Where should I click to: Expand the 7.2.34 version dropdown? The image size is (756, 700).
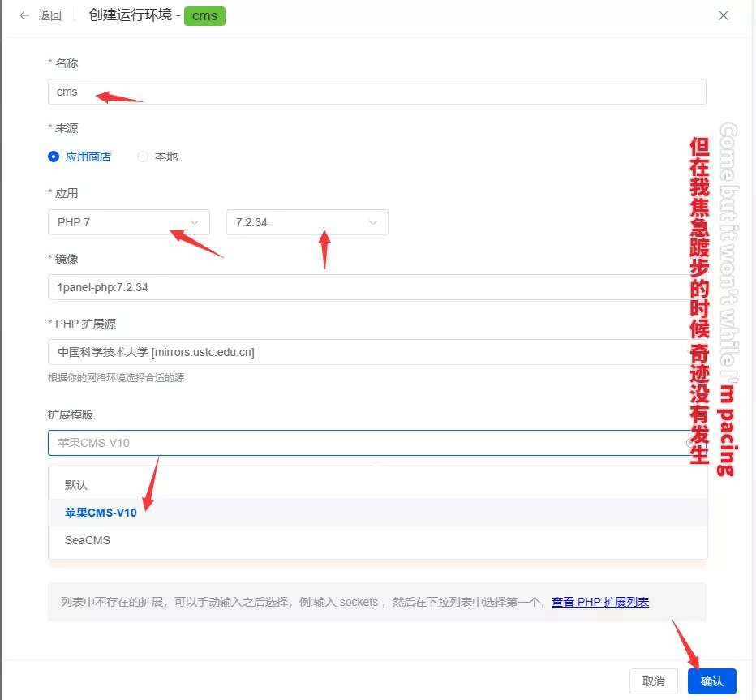(x=307, y=222)
